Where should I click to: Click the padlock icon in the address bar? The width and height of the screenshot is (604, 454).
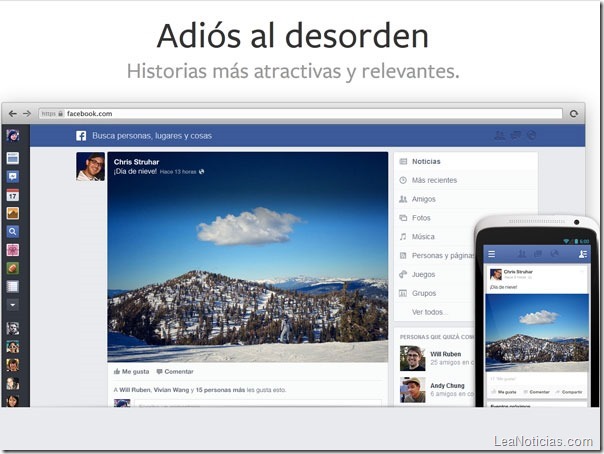pyautogui.click(x=60, y=114)
